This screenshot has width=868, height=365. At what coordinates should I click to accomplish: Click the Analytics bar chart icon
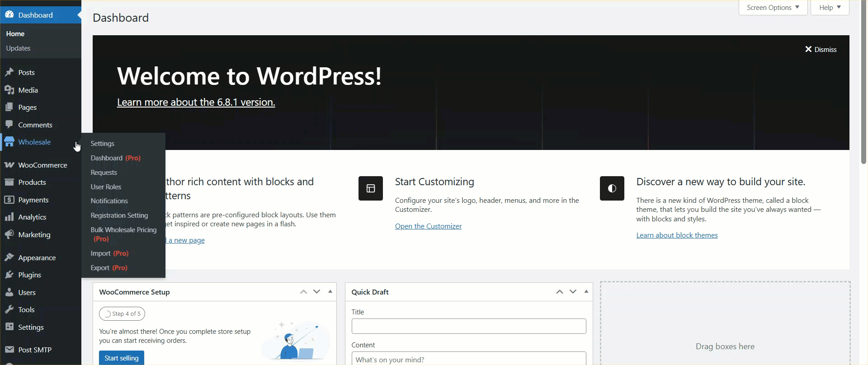tap(9, 217)
